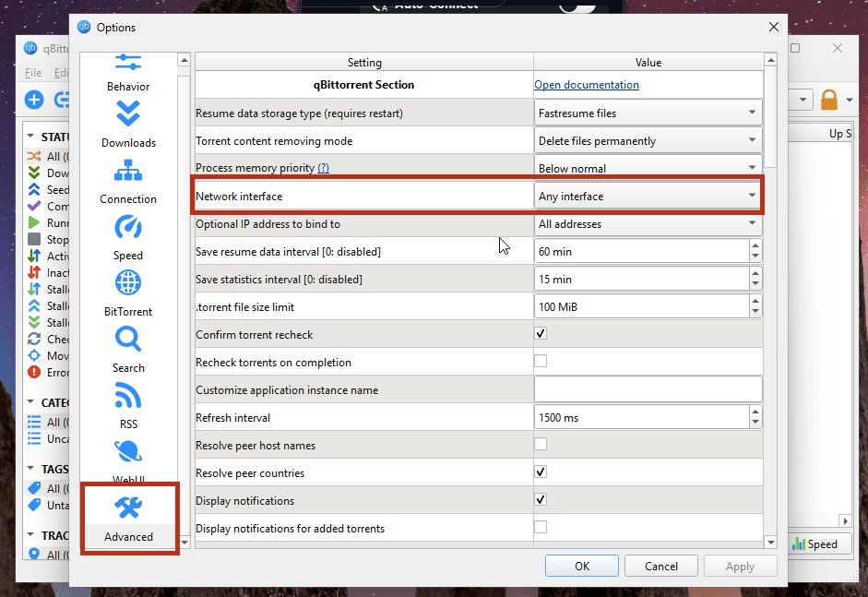Click the Cancel button
The image size is (868, 597).
[661, 566]
